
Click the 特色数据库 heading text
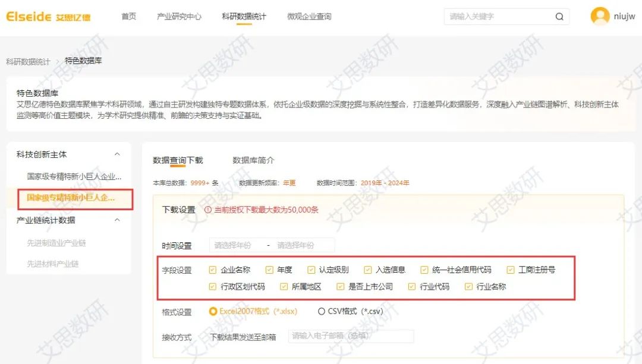[37, 93]
